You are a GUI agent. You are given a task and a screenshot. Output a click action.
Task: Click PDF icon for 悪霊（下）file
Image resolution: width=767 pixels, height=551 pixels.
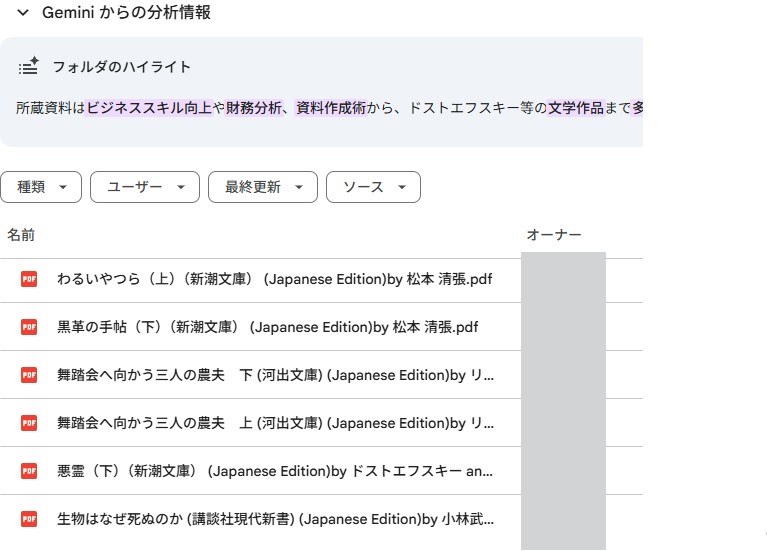point(29,471)
